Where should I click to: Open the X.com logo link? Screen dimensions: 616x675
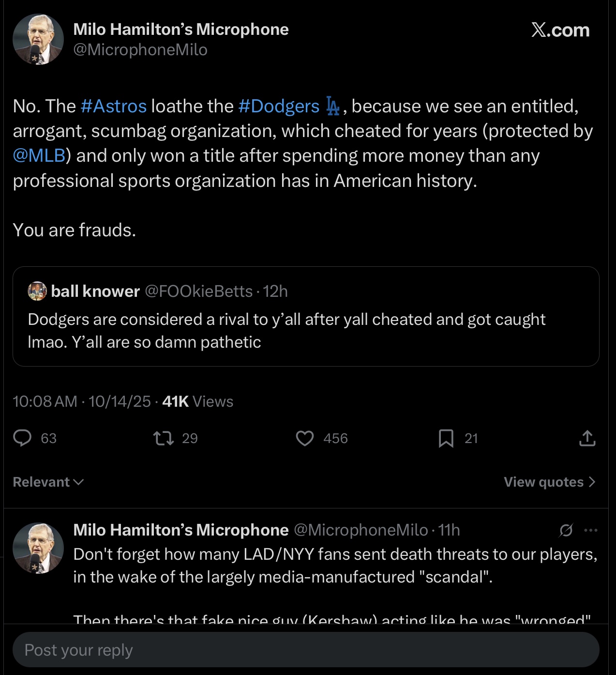click(560, 30)
